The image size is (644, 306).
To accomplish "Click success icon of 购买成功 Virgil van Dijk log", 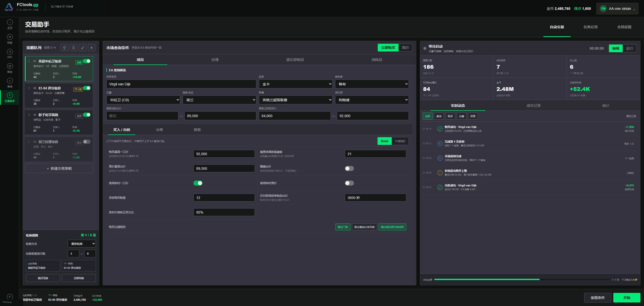I will 440,129.
